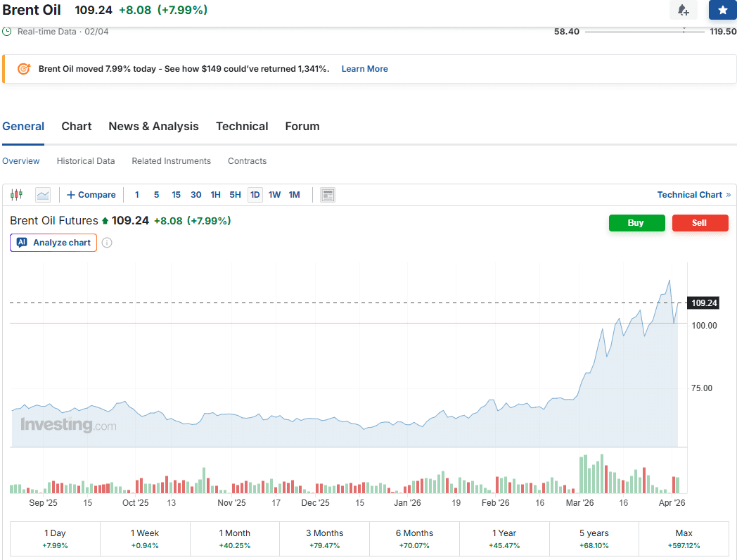Select the 1W chart interval
The image size is (737, 560).
click(x=274, y=195)
